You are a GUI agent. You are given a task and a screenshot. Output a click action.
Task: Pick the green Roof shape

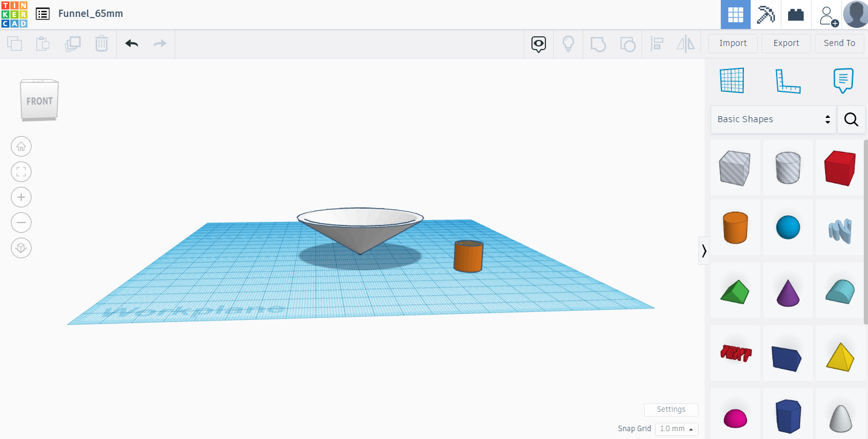click(735, 290)
